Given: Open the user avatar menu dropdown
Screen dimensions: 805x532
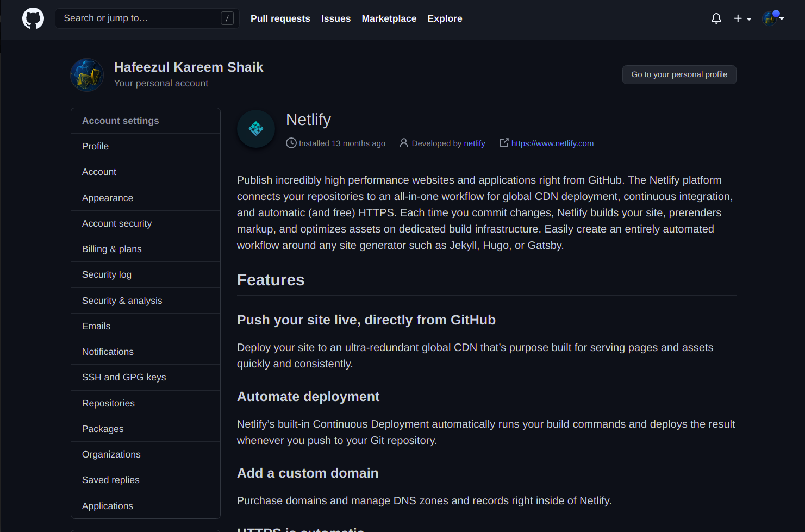Looking at the screenshot, I should pos(773,18).
